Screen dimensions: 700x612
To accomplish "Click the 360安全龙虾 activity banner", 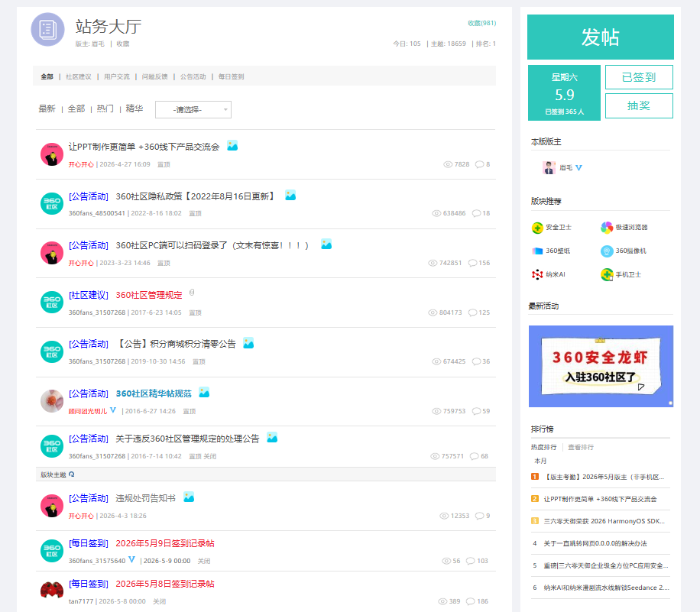I will coord(601,366).
